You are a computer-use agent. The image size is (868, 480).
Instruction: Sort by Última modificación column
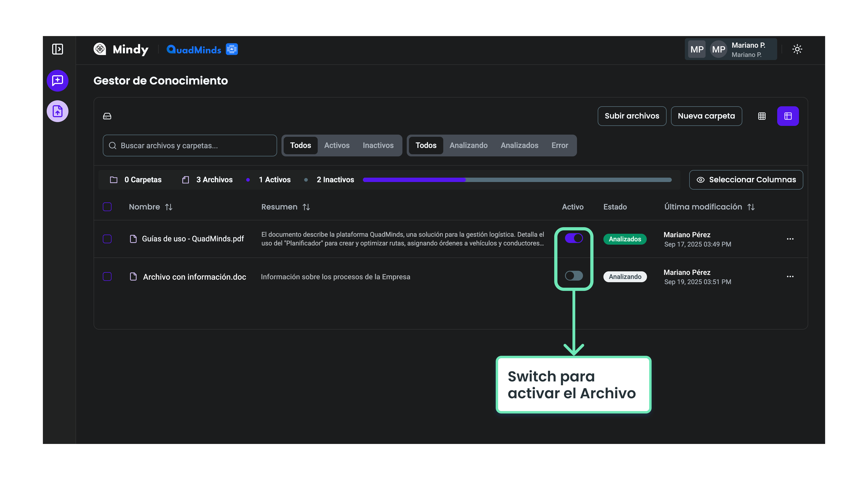(750, 207)
